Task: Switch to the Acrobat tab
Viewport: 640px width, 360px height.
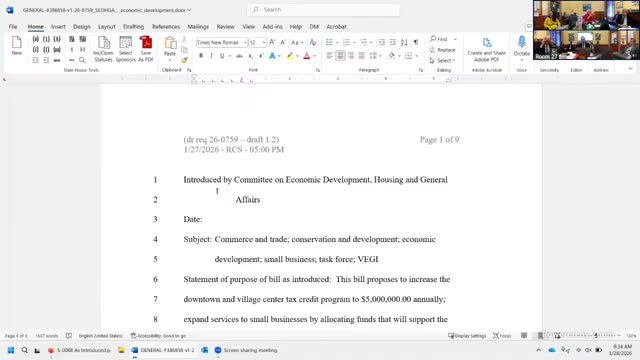Action: 336,27
